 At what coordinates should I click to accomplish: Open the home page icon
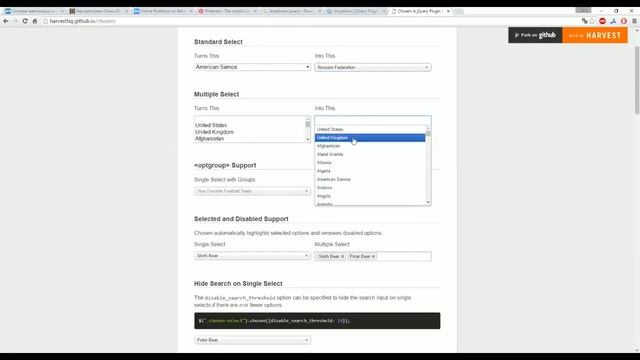pos(35,21)
